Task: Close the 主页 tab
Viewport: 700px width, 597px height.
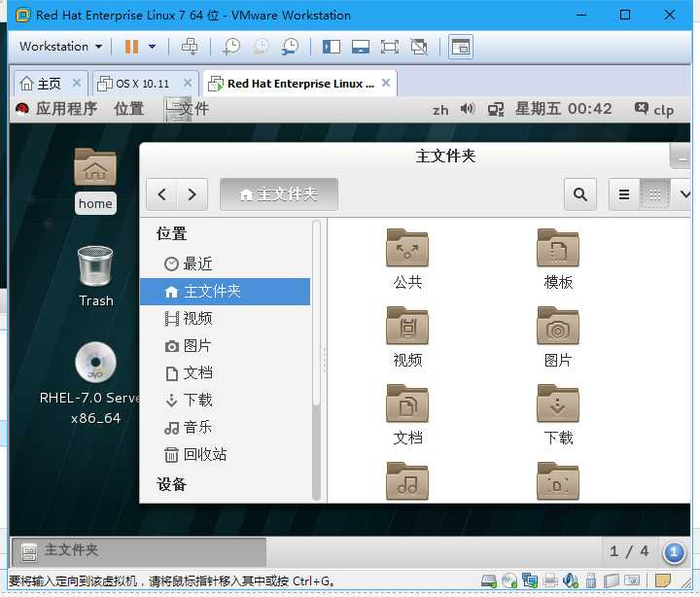Action: [x=77, y=83]
